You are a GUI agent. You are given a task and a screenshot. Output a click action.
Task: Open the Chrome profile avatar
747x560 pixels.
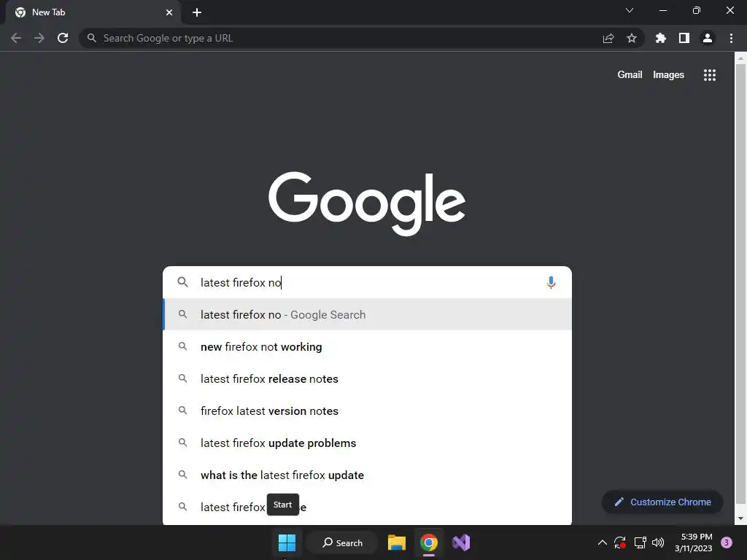coord(708,38)
